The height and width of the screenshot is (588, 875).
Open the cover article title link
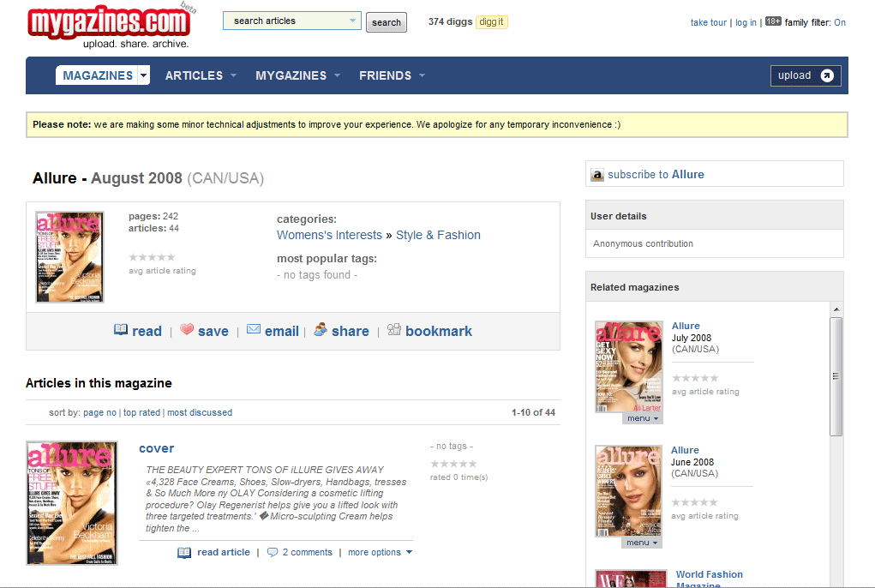tap(156, 448)
